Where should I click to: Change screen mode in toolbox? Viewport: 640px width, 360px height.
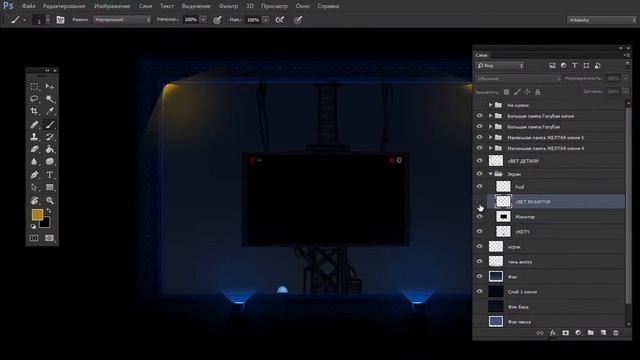pyautogui.click(x=50, y=238)
